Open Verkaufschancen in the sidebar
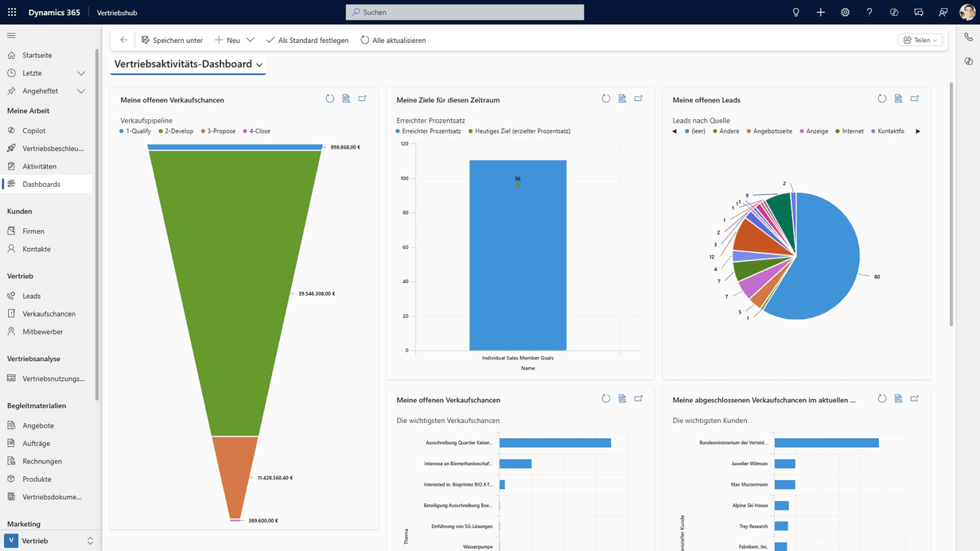 point(49,314)
